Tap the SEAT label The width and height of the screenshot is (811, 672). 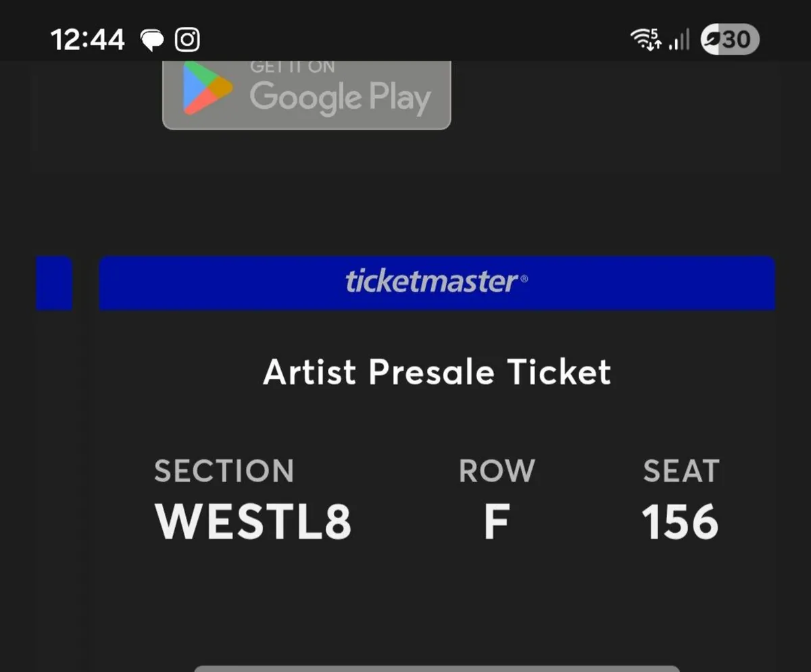[681, 471]
